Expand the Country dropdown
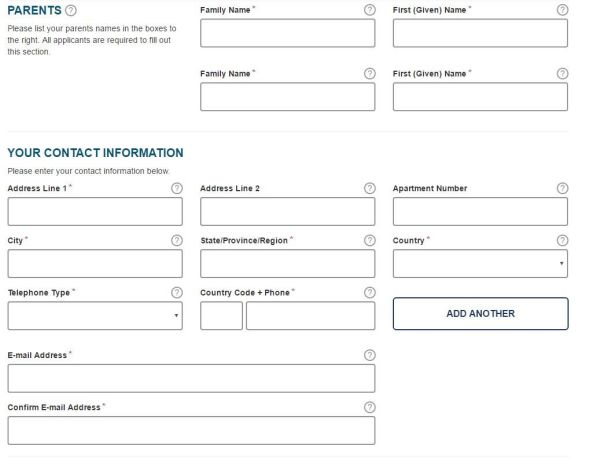This screenshot has height=460, width=593. tap(480, 263)
